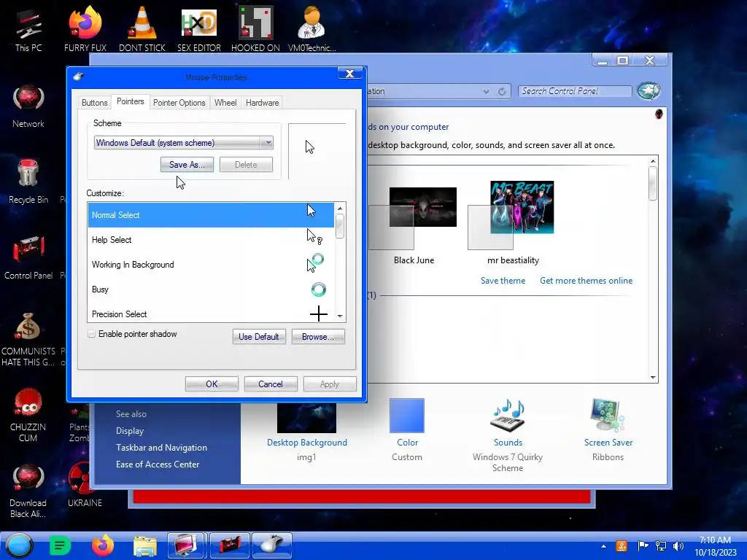The image size is (747, 560).
Task: Click the themes list scrollbar thumb
Action: click(653, 183)
